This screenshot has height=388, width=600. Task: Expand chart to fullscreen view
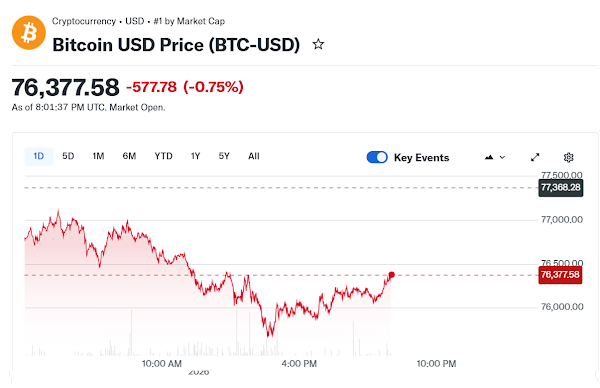click(535, 157)
